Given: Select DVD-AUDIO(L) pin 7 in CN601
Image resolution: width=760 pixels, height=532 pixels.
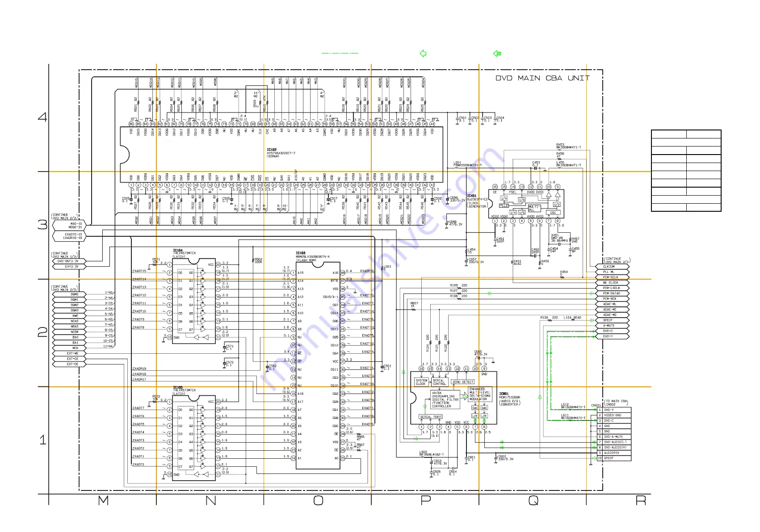Looking at the screenshot, I should [614, 442].
